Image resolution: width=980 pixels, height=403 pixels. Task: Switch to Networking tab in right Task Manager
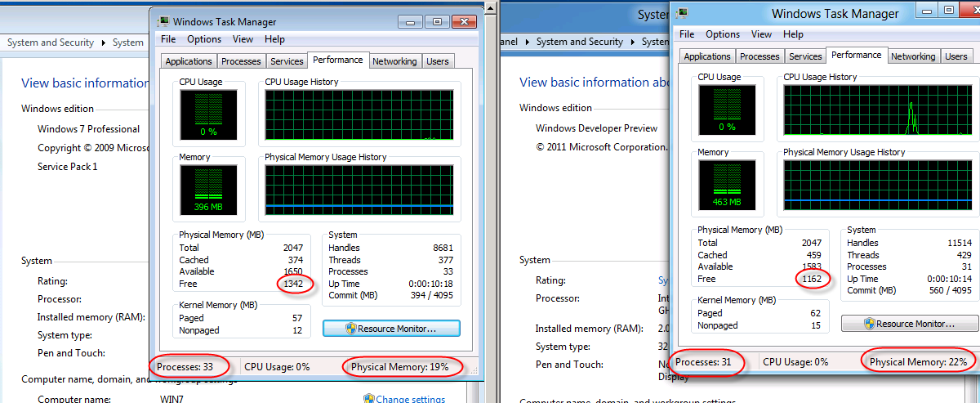(x=913, y=56)
